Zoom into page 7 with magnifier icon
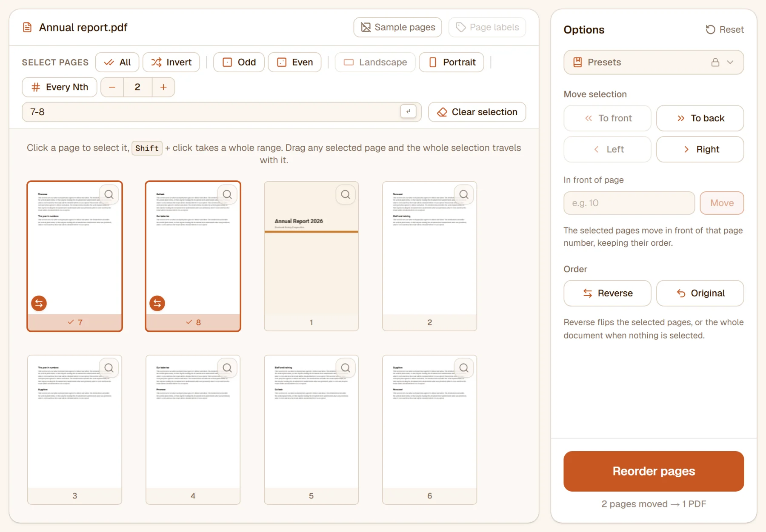Viewport: 766px width, 532px height. coord(109,194)
